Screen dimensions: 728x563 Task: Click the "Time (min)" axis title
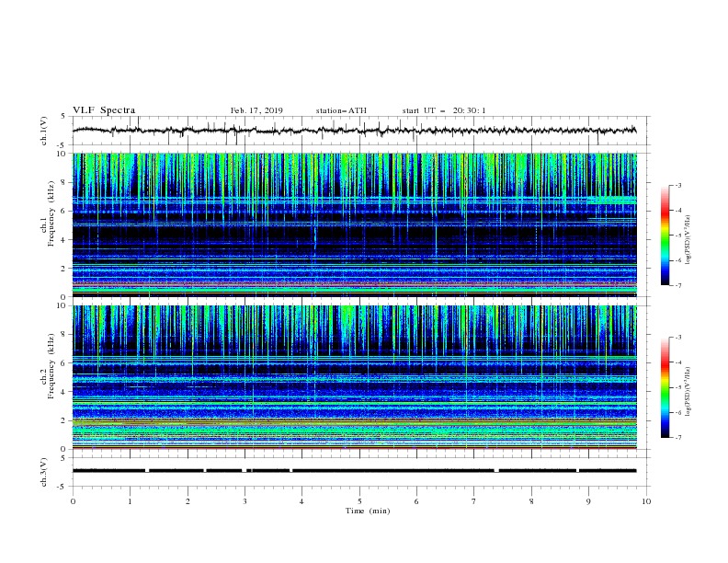[x=368, y=511]
